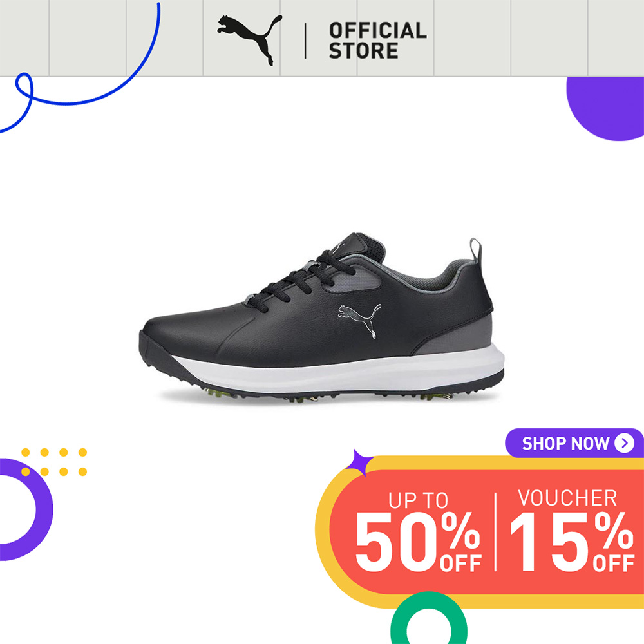Click the black Puma cat logo in header
This screenshot has width=644, height=644.
[249, 40]
